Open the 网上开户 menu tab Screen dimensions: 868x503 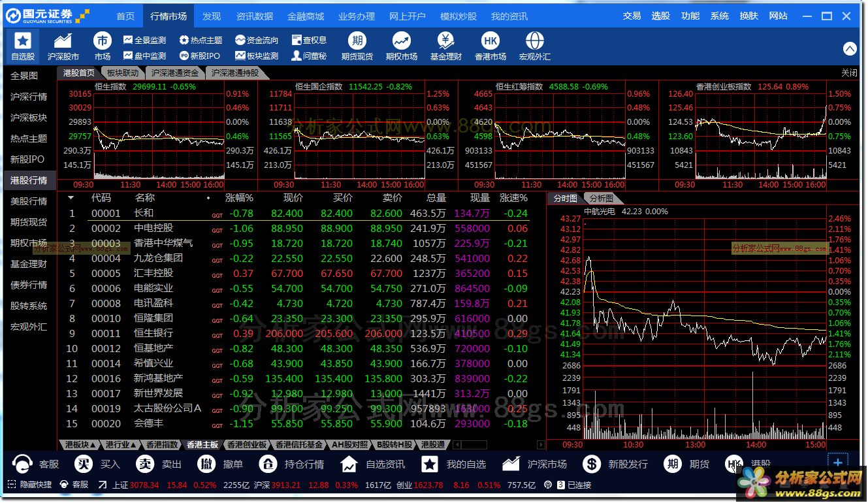[x=408, y=16]
